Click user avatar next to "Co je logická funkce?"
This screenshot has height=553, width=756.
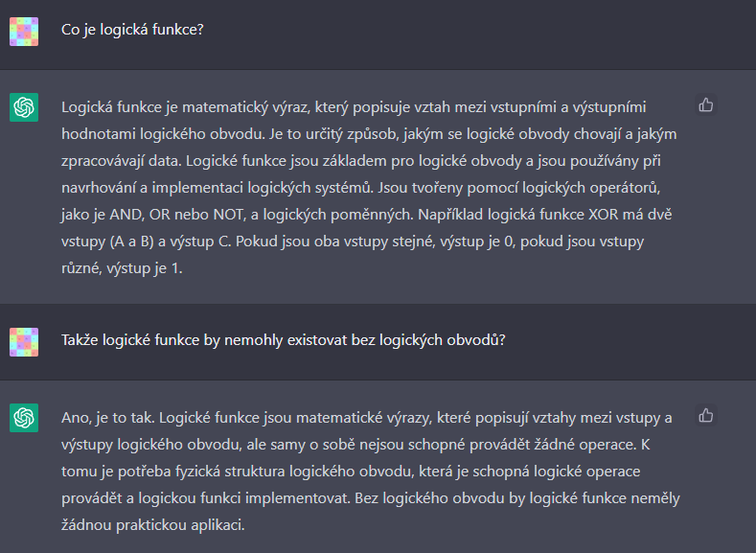point(24,31)
